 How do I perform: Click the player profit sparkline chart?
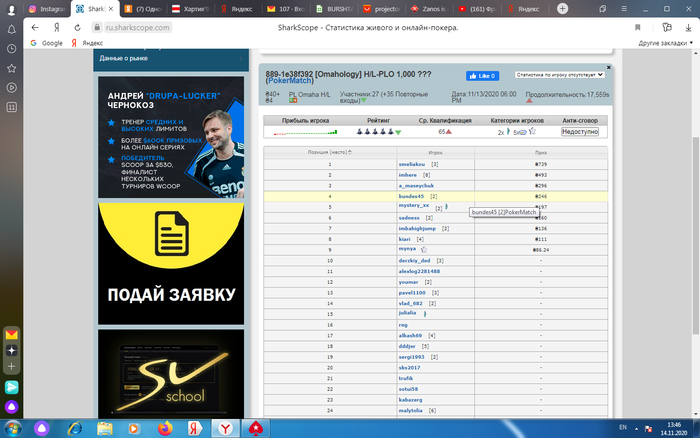305,132
